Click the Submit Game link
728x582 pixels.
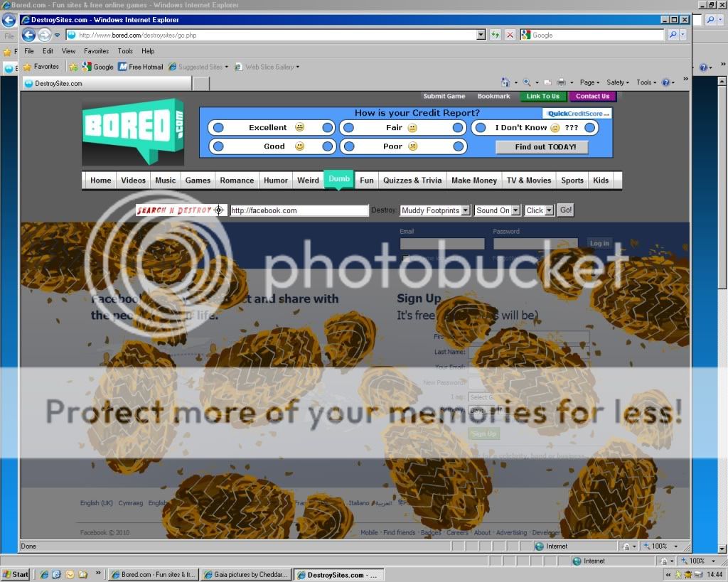click(x=444, y=96)
